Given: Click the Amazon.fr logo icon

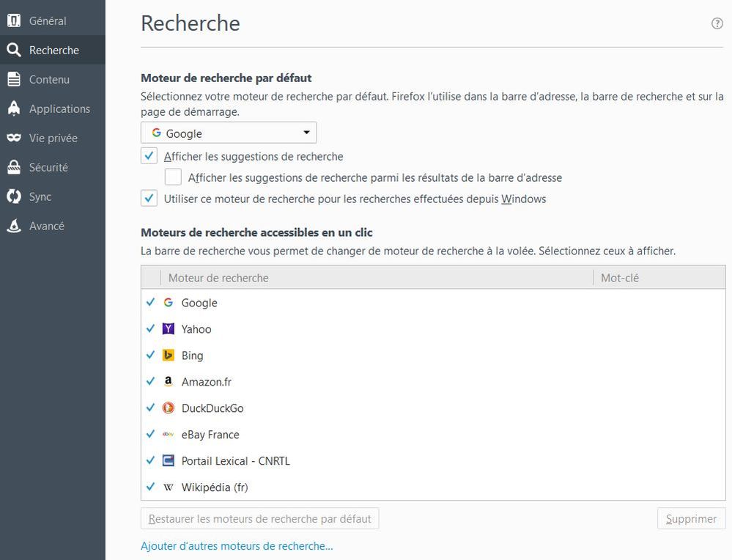Looking at the screenshot, I should [169, 382].
